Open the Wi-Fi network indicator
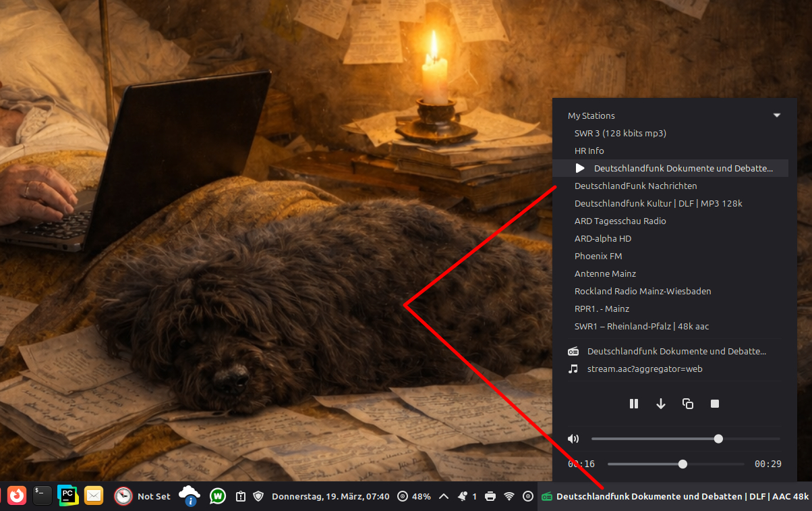Image resolution: width=812 pixels, height=511 pixels. click(x=509, y=496)
